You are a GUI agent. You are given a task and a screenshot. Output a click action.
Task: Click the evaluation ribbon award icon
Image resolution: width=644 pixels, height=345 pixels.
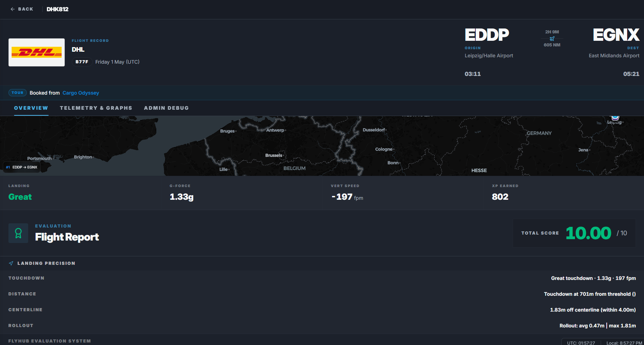point(18,233)
